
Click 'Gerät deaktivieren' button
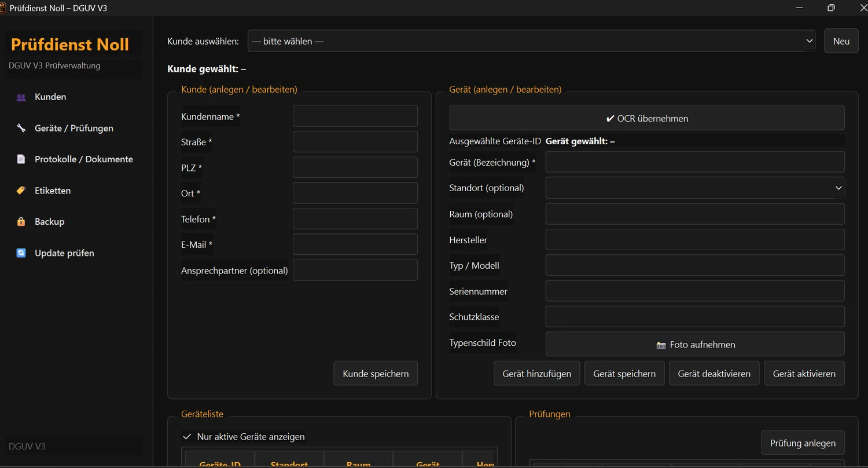pyautogui.click(x=714, y=374)
